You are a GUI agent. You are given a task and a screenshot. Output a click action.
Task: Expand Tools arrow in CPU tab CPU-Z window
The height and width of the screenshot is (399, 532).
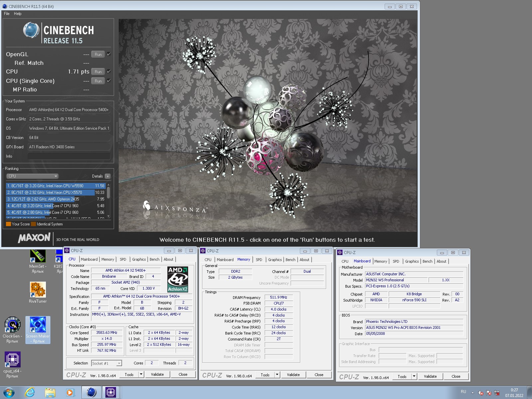pyautogui.click(x=141, y=374)
